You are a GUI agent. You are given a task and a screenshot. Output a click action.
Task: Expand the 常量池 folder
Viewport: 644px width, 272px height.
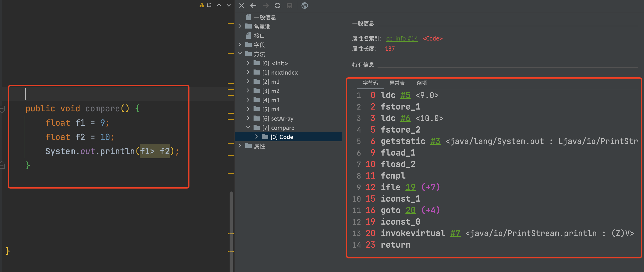(240, 26)
